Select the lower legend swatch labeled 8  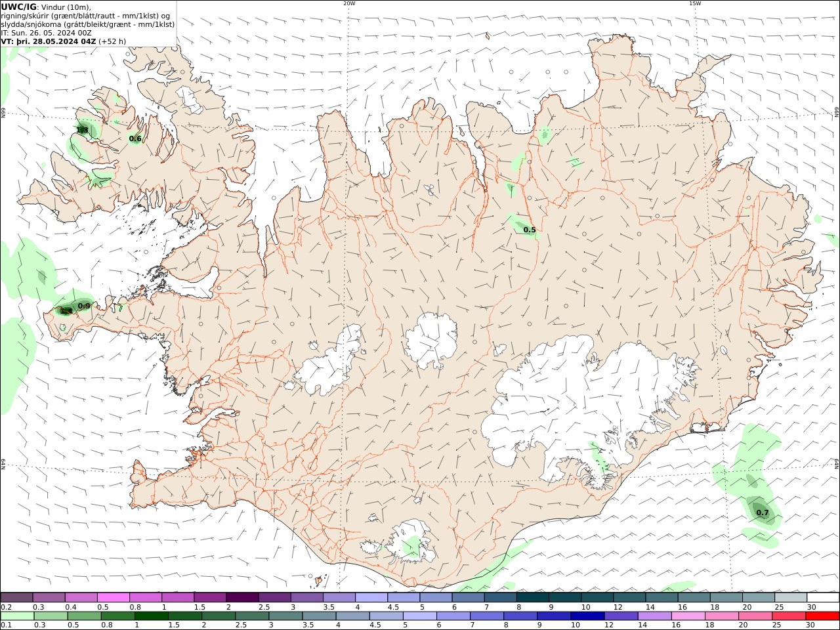(520, 616)
